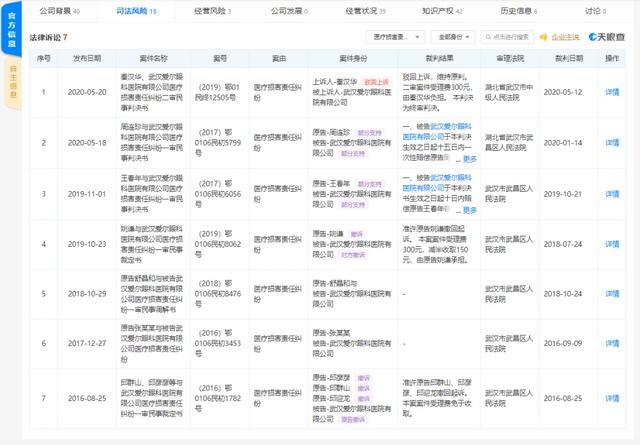Select the 裁判结果 column header
Image resolution: width=640 pixels, height=445 pixels.
pyautogui.click(x=440, y=58)
